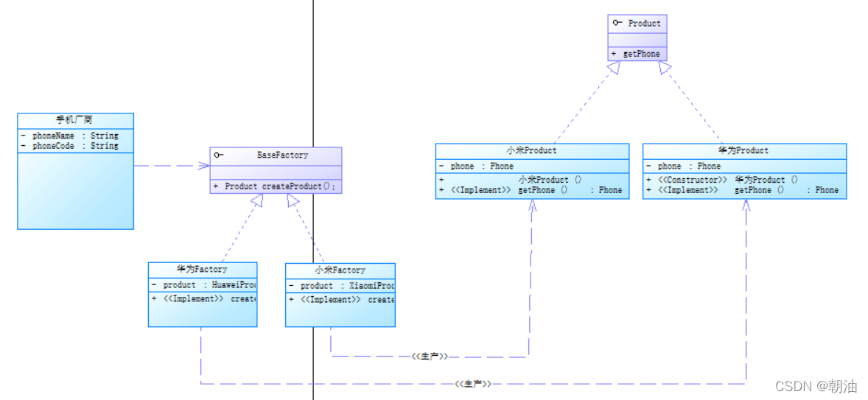Select the phoneName : String attribute
The width and height of the screenshot is (868, 400).
click(x=70, y=136)
